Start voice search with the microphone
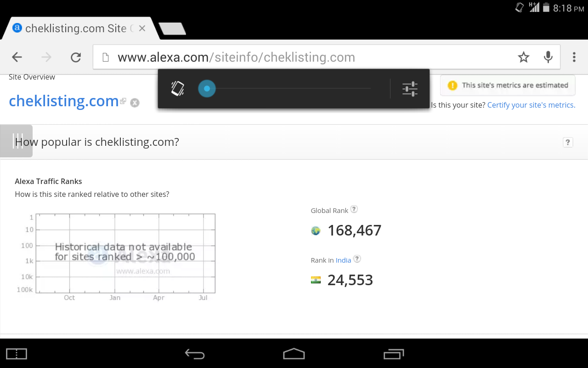 (x=548, y=57)
